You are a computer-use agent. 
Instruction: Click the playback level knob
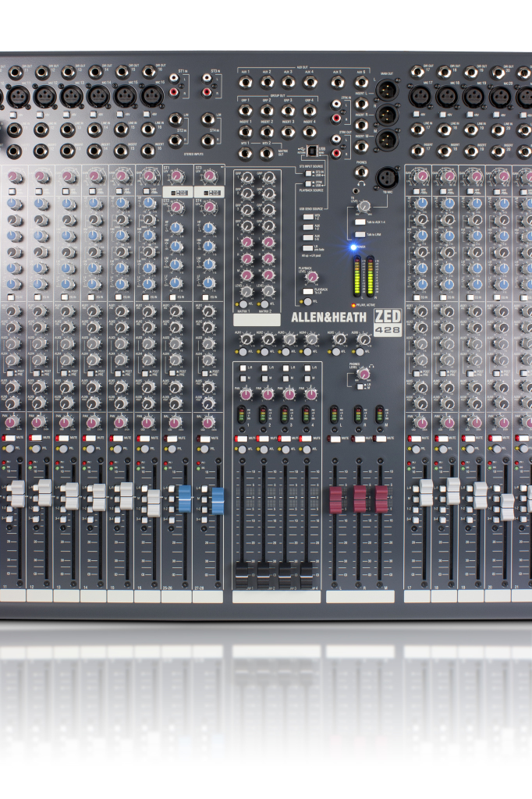coord(312,277)
